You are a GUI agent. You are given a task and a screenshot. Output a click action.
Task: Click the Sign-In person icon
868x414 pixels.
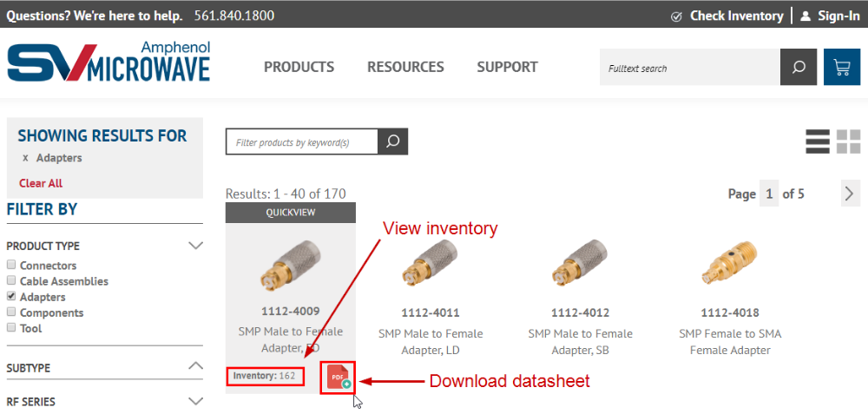806,16
